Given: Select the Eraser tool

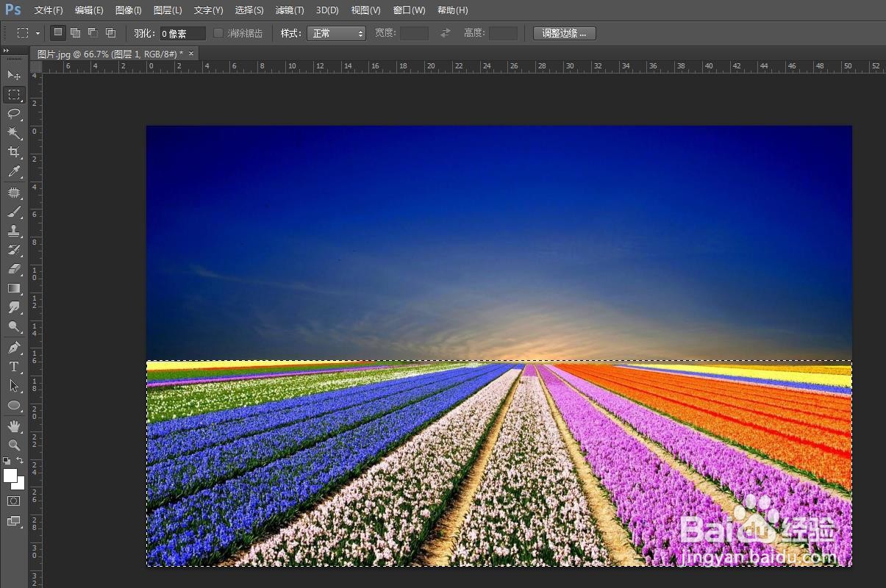Looking at the screenshot, I should pyautogui.click(x=14, y=269).
